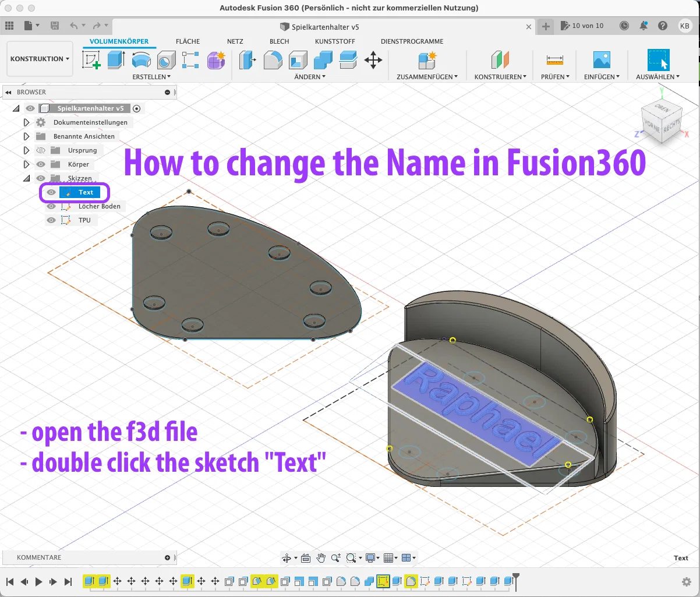700x597 pixels.
Task: Open the AUSWÄHLEN dropdown
Action: click(x=657, y=77)
